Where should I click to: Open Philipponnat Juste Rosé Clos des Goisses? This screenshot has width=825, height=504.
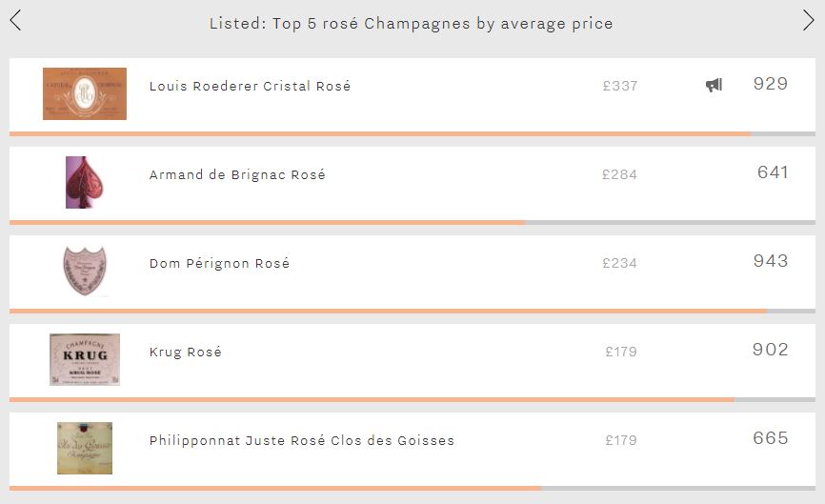point(301,440)
